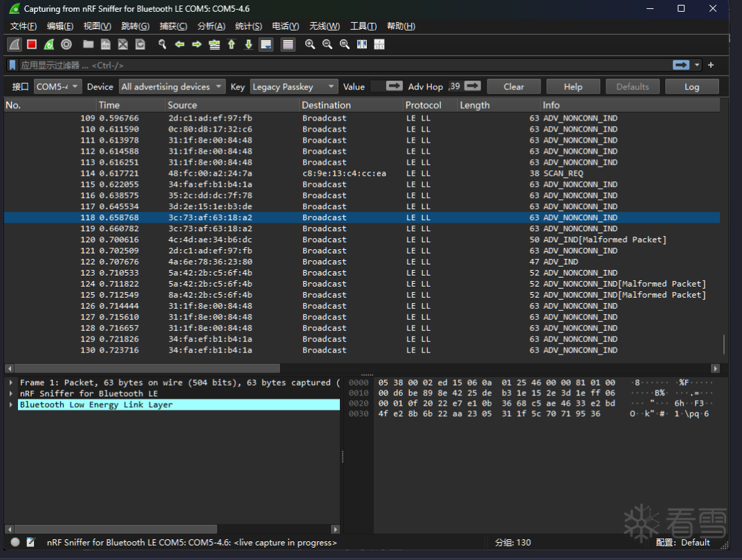This screenshot has width=742, height=560.
Task: Open the Legacy Passkey key dropdown
Action: [293, 87]
